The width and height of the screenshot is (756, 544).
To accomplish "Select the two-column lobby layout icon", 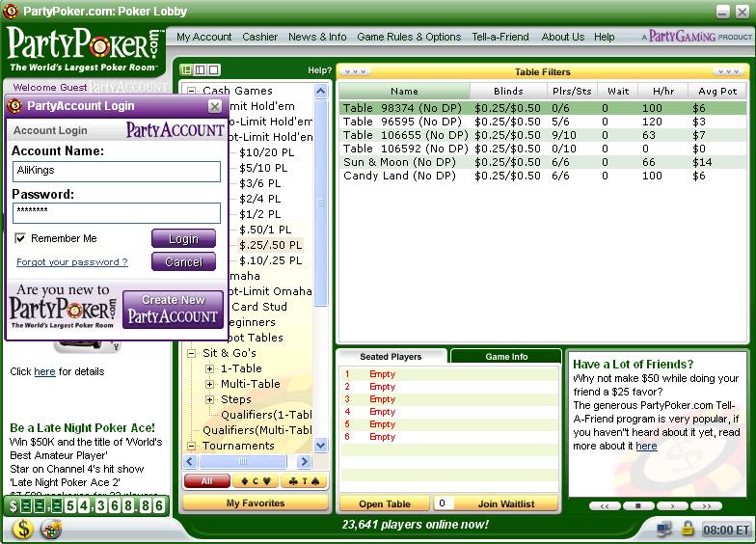I will (x=200, y=69).
